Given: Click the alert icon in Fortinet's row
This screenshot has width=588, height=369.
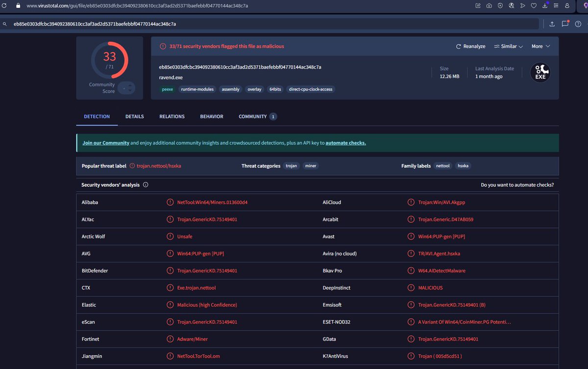Looking at the screenshot, I should click(x=170, y=339).
